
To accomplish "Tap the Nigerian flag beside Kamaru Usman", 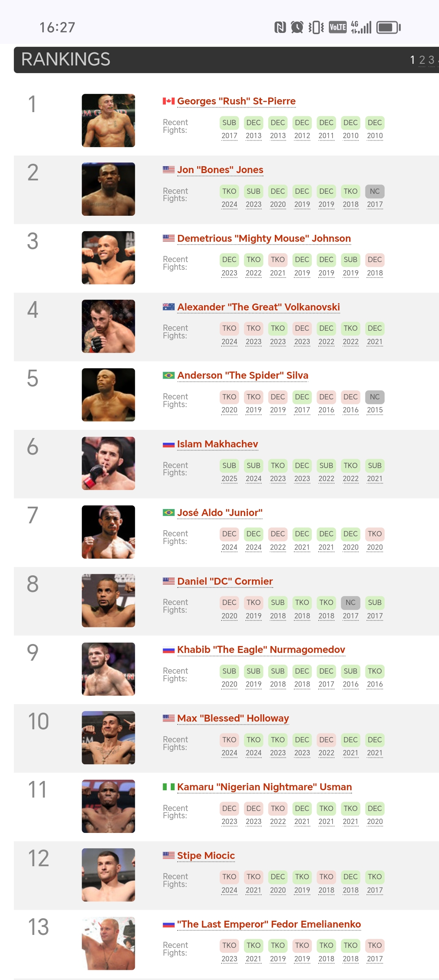I will [x=169, y=787].
